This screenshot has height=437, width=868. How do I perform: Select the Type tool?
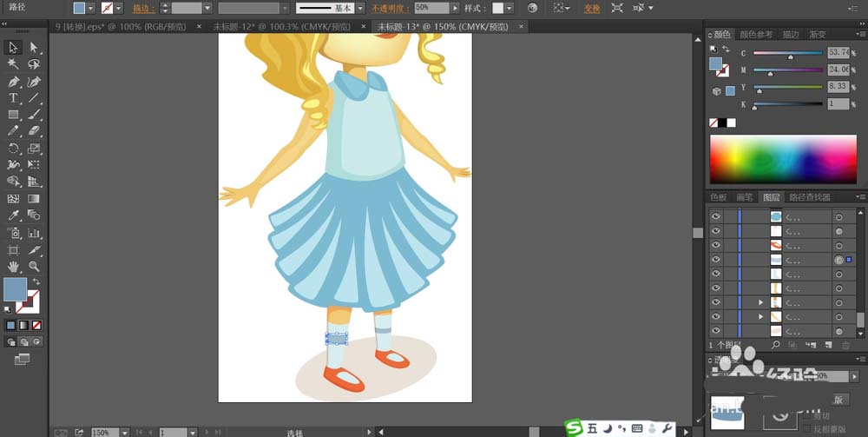pos(13,98)
